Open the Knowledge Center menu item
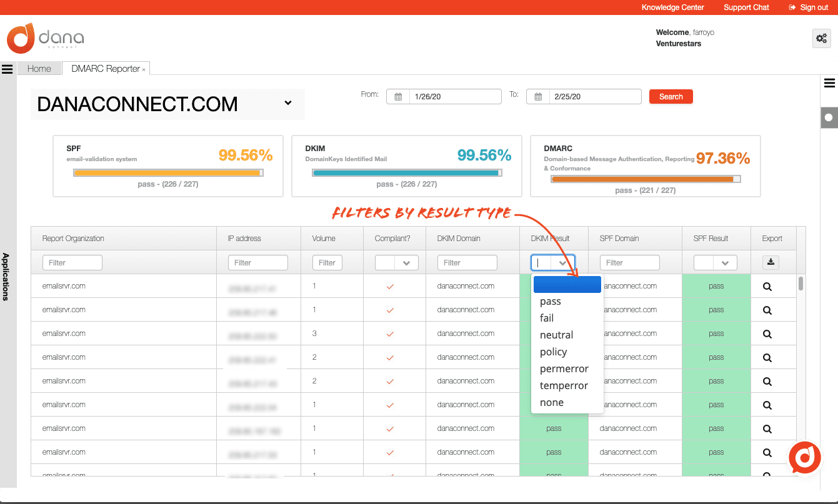Image resolution: width=838 pixels, height=504 pixels. click(x=672, y=7)
